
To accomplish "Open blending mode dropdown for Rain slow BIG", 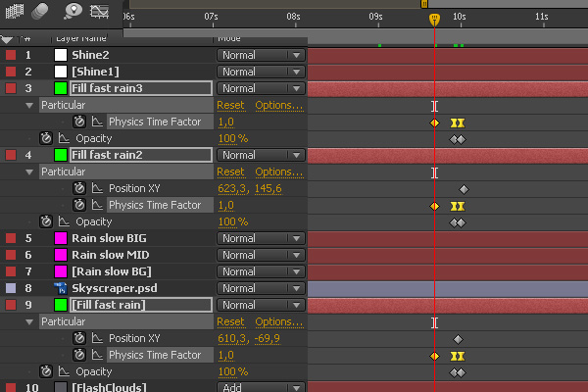I will [261, 238].
